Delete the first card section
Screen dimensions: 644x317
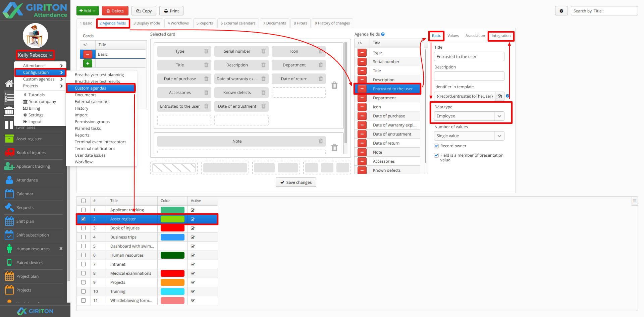334,85
